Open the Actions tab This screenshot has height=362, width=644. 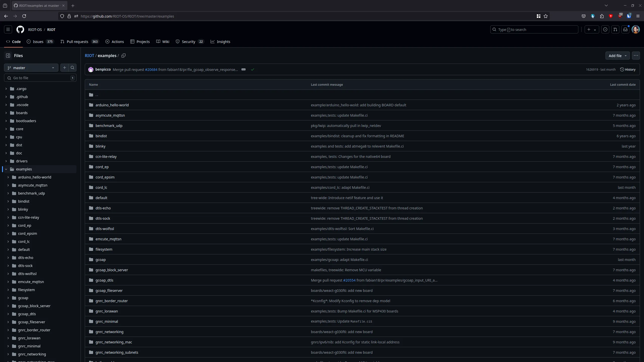[115, 41]
